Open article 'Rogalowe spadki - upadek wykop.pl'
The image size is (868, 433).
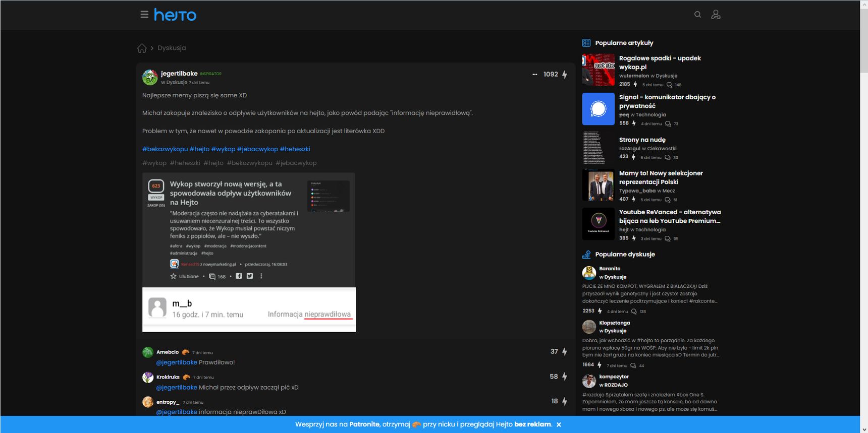tap(660, 63)
